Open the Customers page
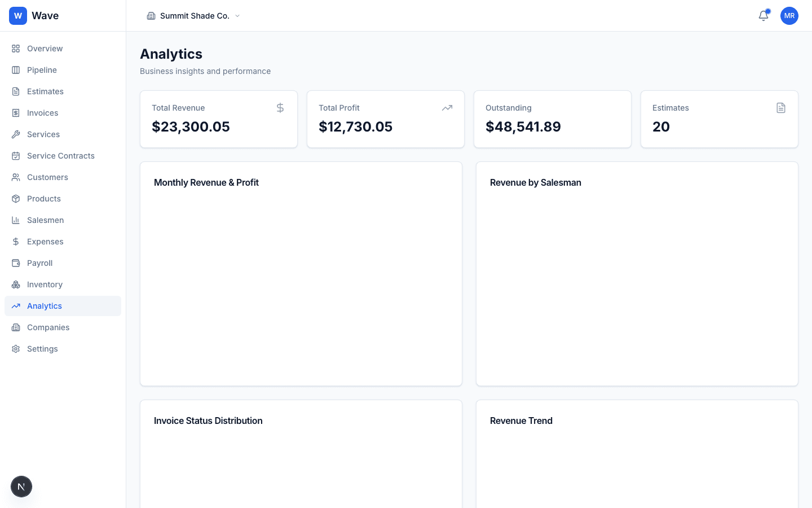The height and width of the screenshot is (508, 812). (x=47, y=177)
